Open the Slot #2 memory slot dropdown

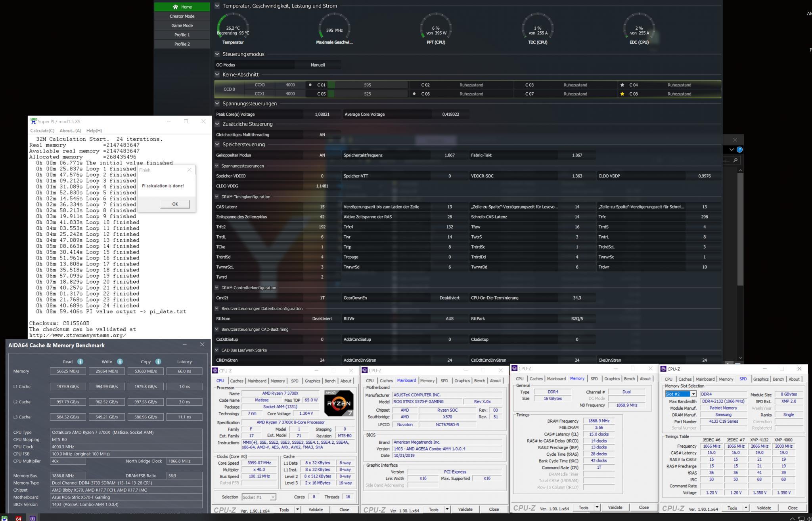click(693, 394)
